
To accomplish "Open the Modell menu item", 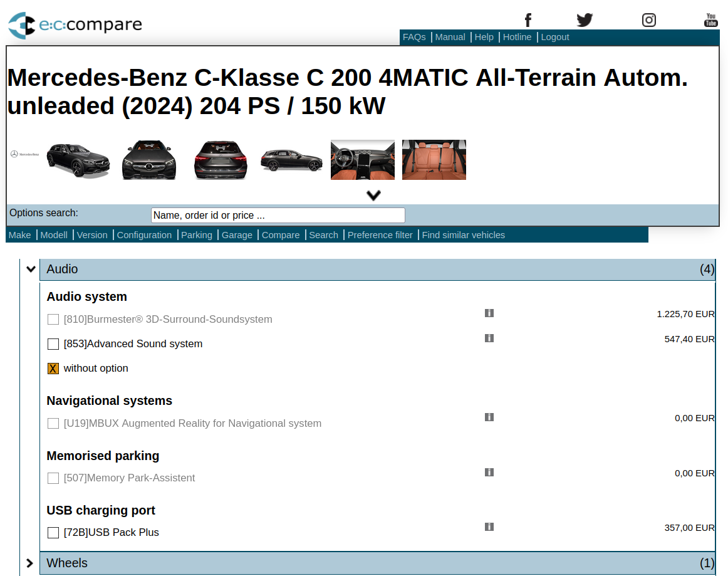I will pyautogui.click(x=54, y=235).
